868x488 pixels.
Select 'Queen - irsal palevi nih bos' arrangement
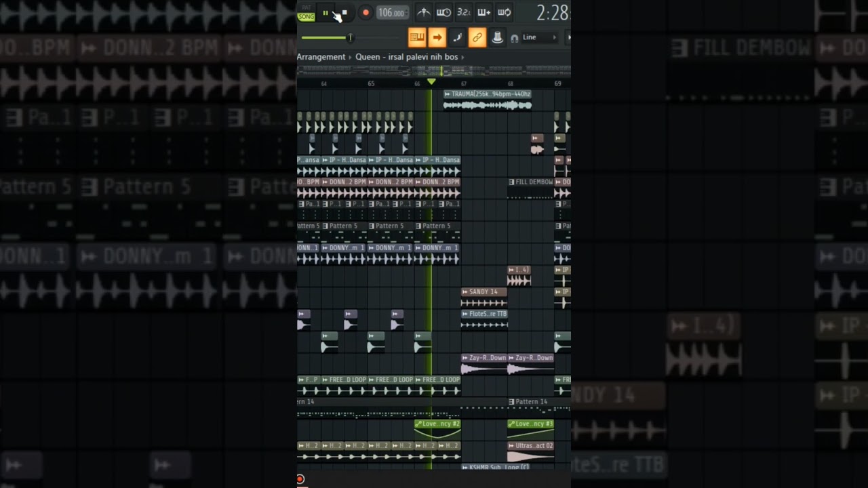coord(407,57)
